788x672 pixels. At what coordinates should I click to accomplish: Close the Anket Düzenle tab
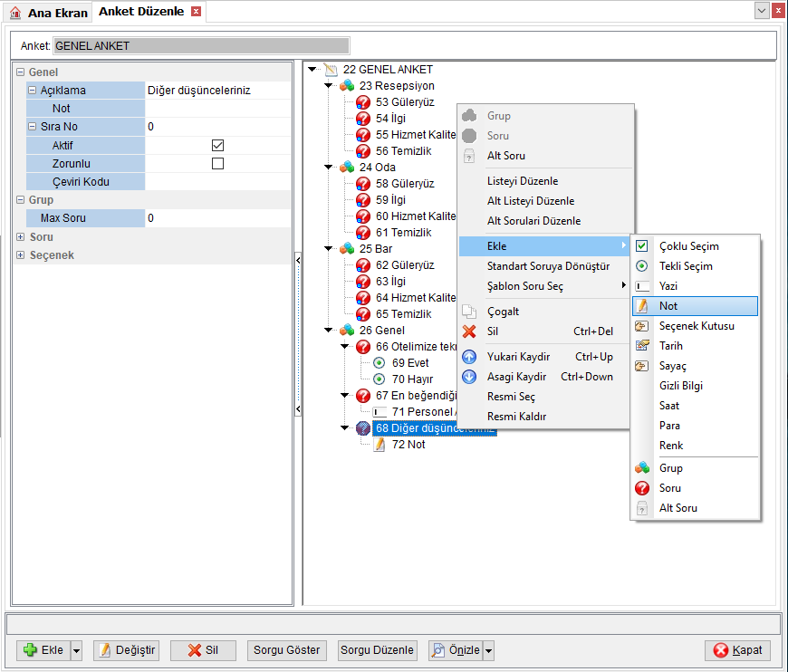pos(196,12)
